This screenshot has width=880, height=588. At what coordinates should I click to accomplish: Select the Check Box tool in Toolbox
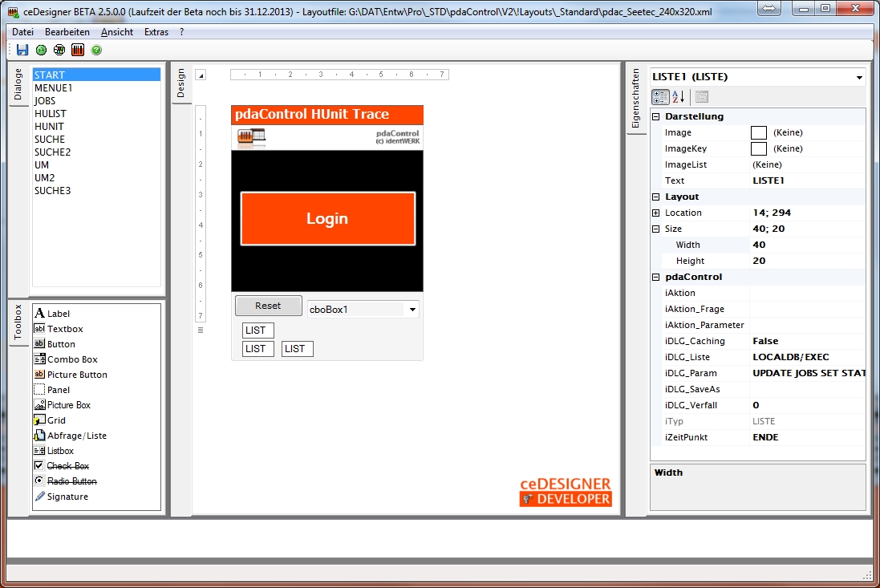point(67,466)
